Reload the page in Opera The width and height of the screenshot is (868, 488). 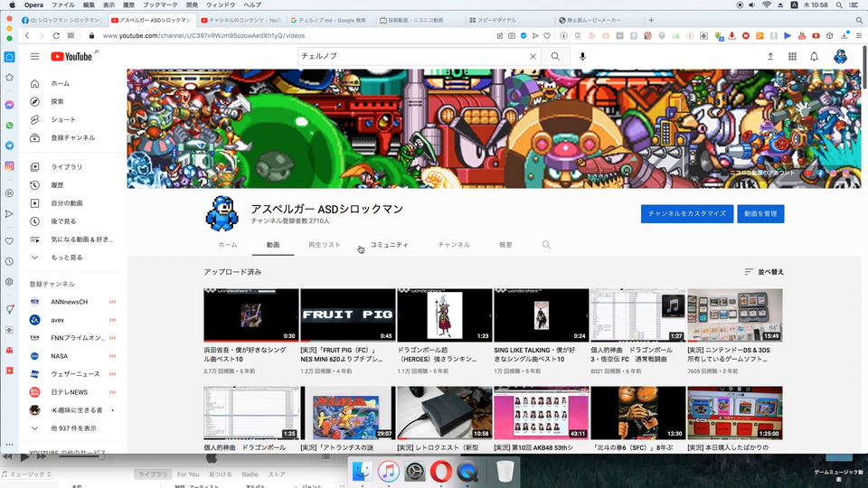[56, 35]
